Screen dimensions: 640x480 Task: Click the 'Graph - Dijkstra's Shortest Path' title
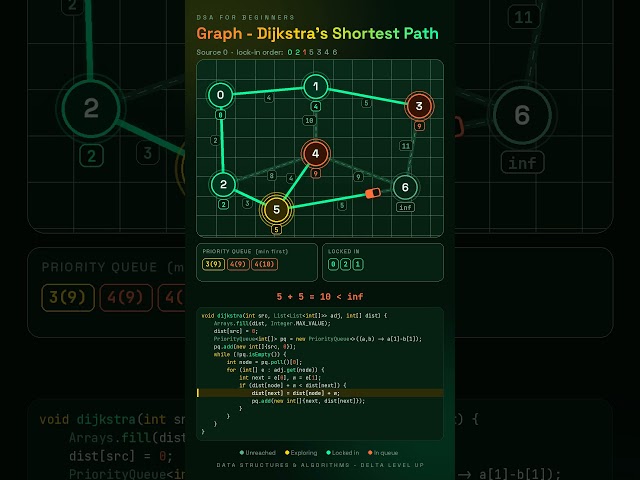(318, 33)
